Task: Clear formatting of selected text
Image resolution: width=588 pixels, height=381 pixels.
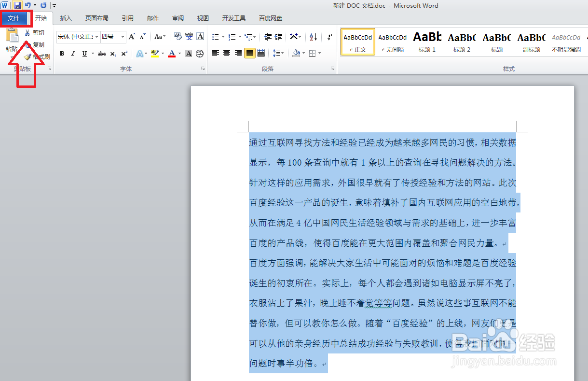Action: [x=178, y=37]
